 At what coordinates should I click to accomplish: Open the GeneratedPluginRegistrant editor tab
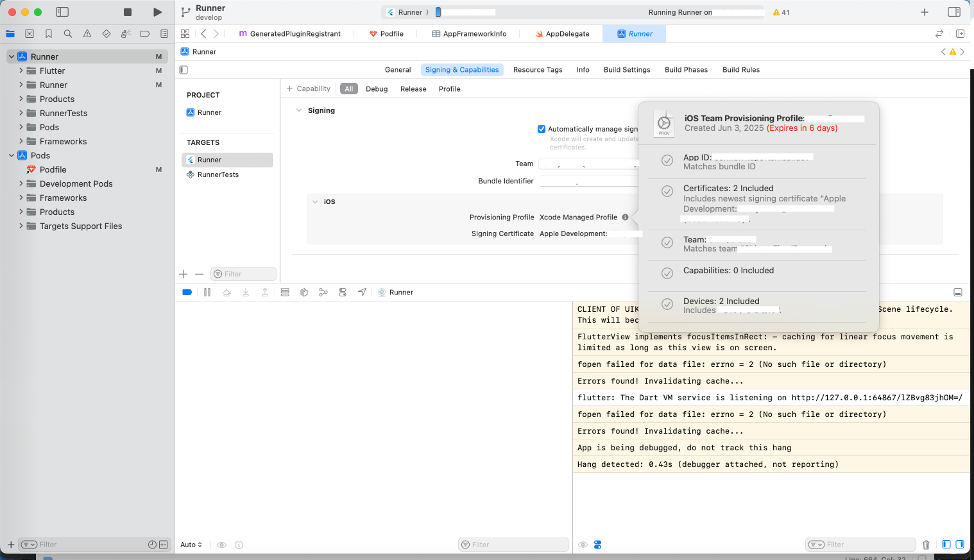click(x=289, y=33)
